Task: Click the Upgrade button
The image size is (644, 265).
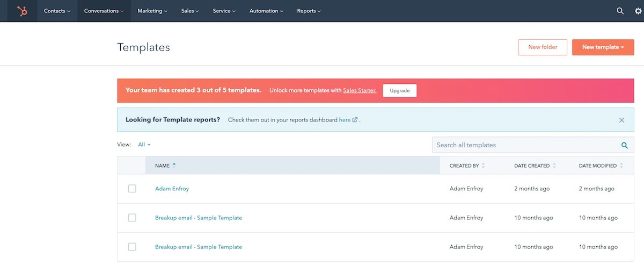Action: click(400, 91)
